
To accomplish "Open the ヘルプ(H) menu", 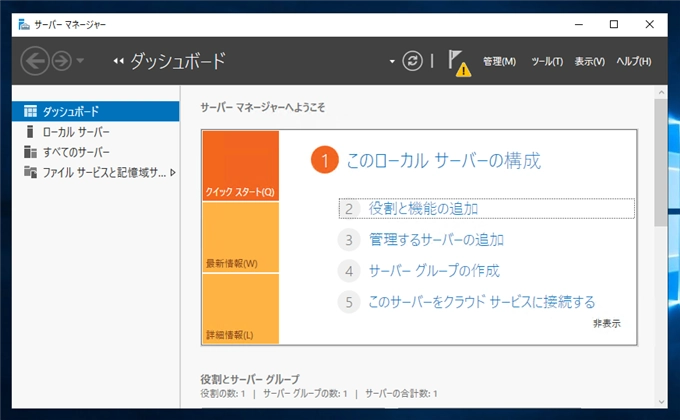I will click(634, 62).
